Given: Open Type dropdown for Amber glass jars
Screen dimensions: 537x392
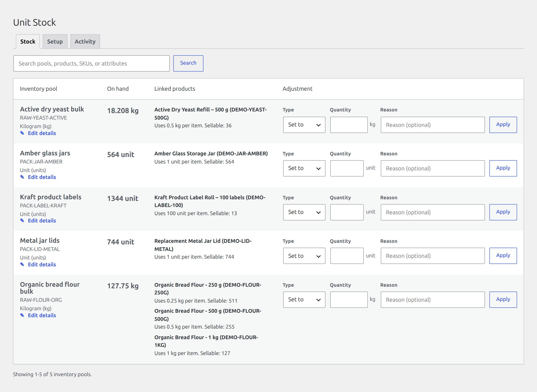Looking at the screenshot, I should point(304,168).
